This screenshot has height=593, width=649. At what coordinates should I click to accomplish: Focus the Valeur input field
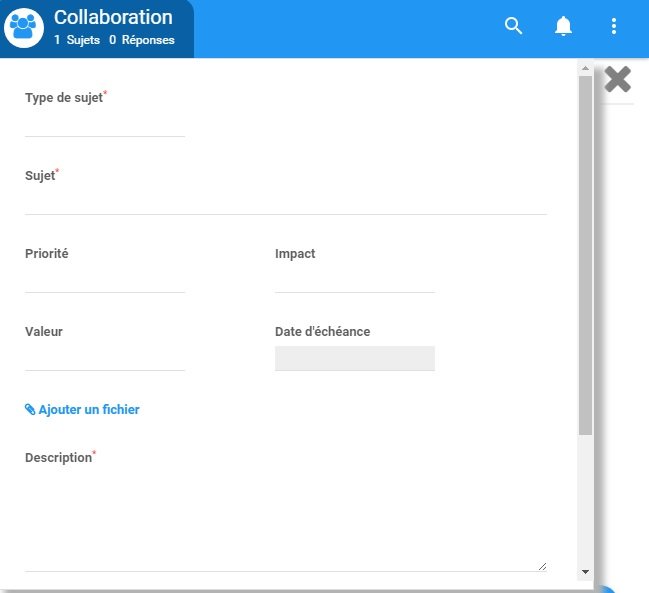pos(105,358)
